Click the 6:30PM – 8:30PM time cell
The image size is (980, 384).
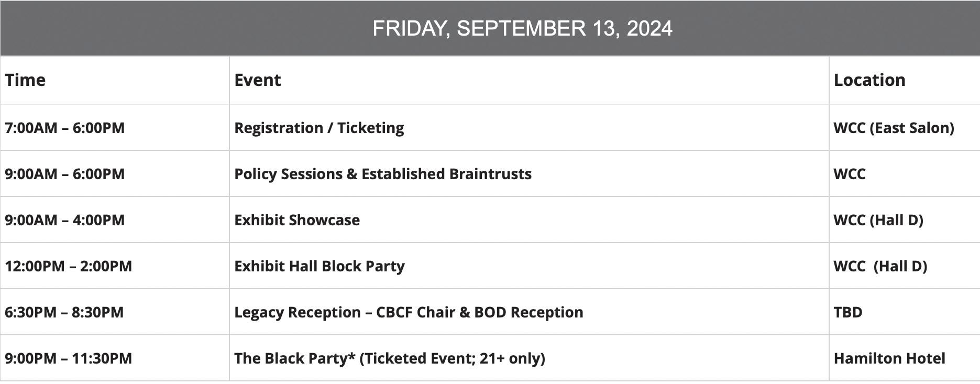(x=64, y=312)
